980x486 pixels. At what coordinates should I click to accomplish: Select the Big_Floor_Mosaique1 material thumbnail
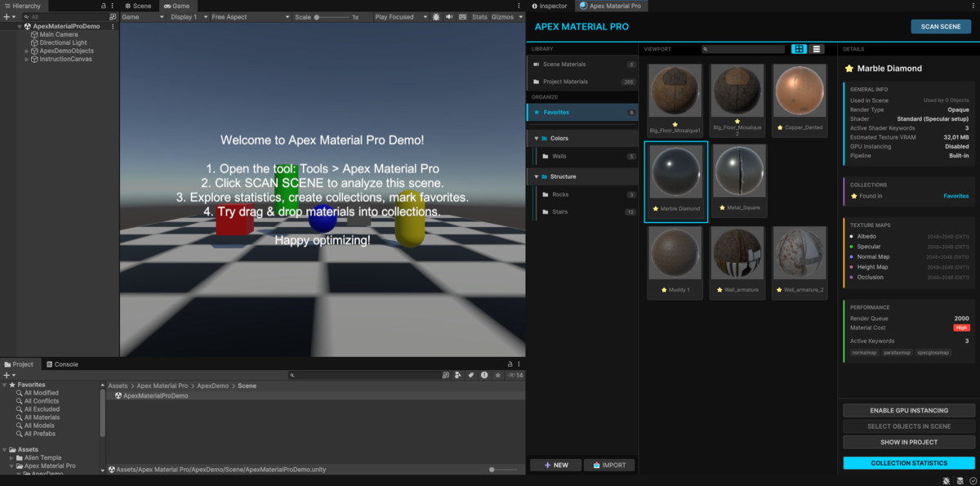(675, 91)
